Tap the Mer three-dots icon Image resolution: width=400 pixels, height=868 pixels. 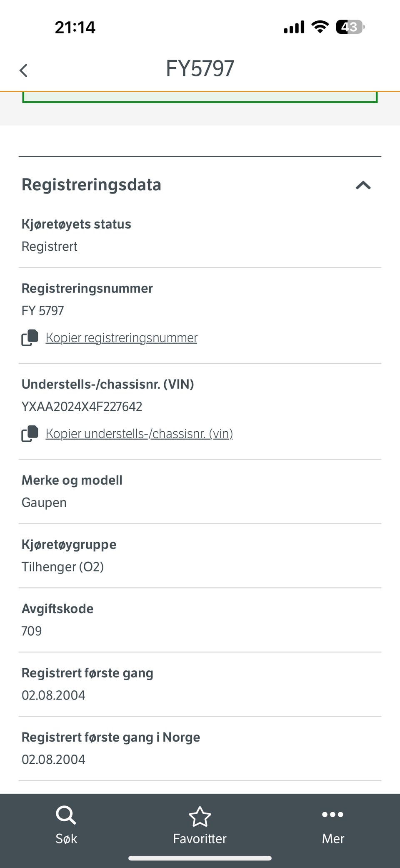(x=332, y=814)
